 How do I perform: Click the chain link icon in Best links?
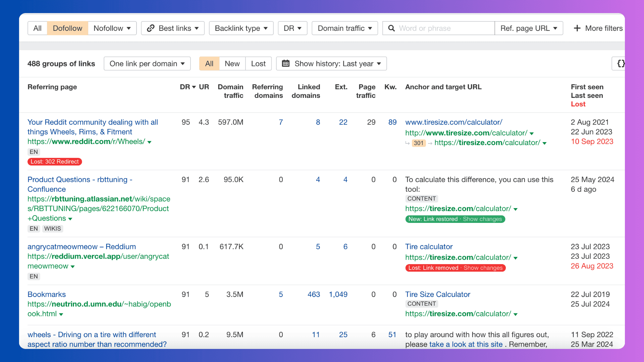point(151,28)
